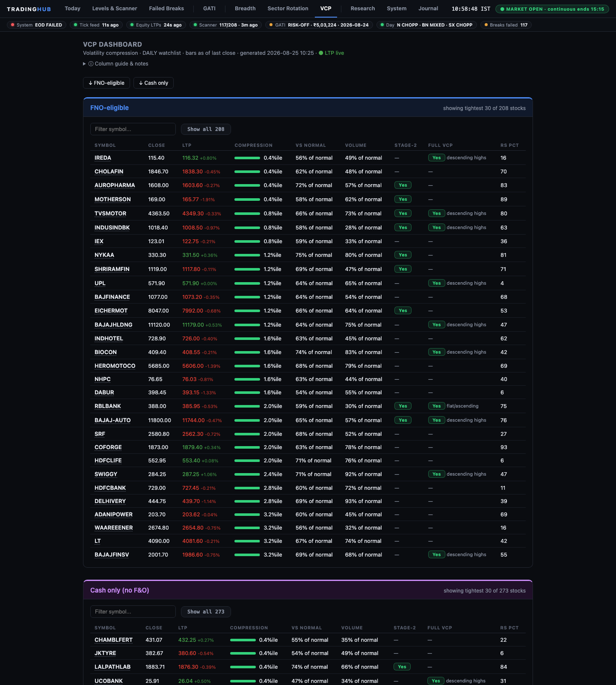Click Cash only (no F&O) heading
Image resolution: width=616 pixels, height=685 pixels.
(x=120, y=590)
